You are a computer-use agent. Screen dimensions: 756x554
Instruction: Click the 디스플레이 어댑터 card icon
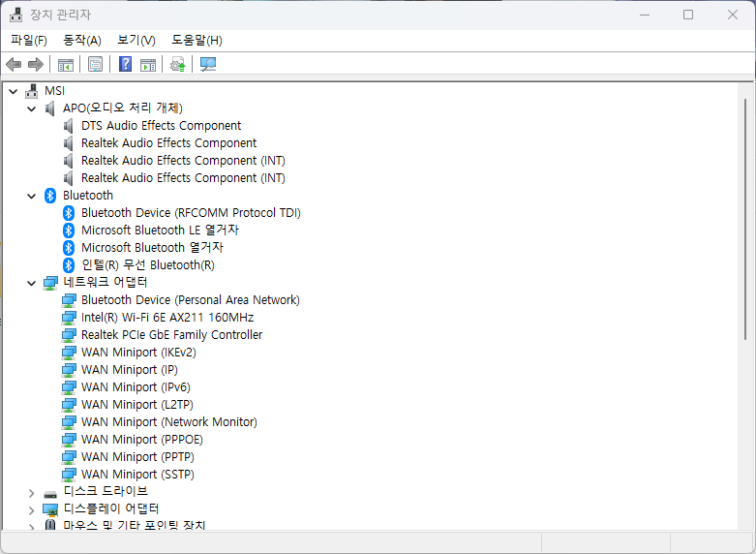50,509
